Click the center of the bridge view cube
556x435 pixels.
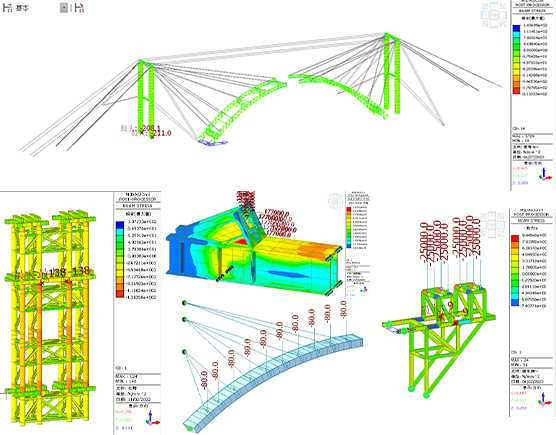tap(494, 15)
